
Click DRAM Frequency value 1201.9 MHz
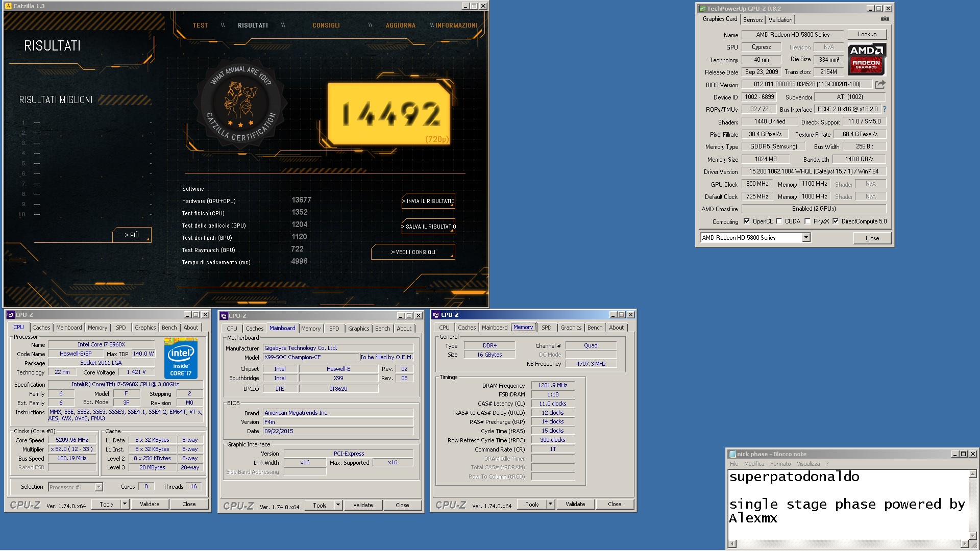pos(553,386)
